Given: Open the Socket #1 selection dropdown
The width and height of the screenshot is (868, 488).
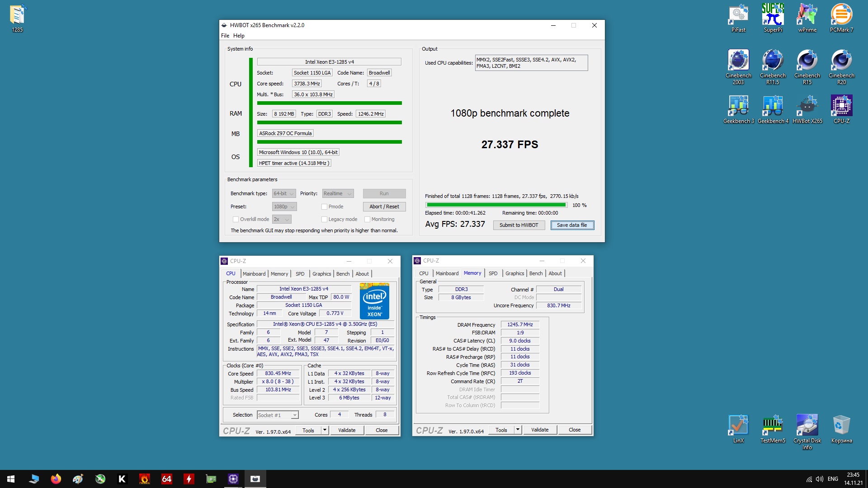Looking at the screenshot, I should (278, 415).
